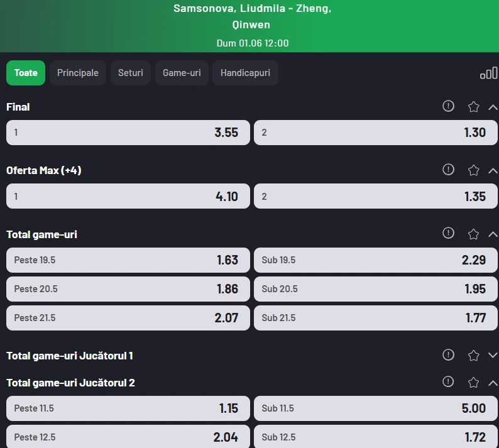Collapse the Total game-uri section
The width and height of the screenshot is (499, 448).
pyautogui.click(x=493, y=234)
